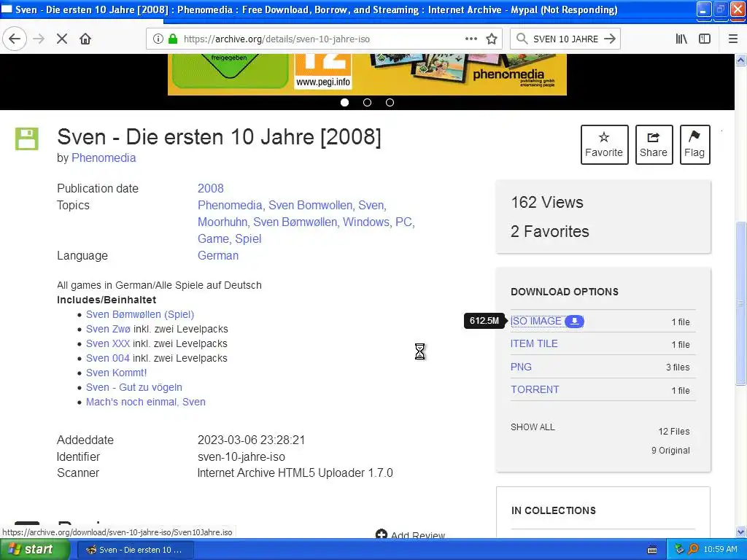The height and width of the screenshot is (560, 747).
Task: Go back to the previous page
Action: pyautogui.click(x=15, y=39)
